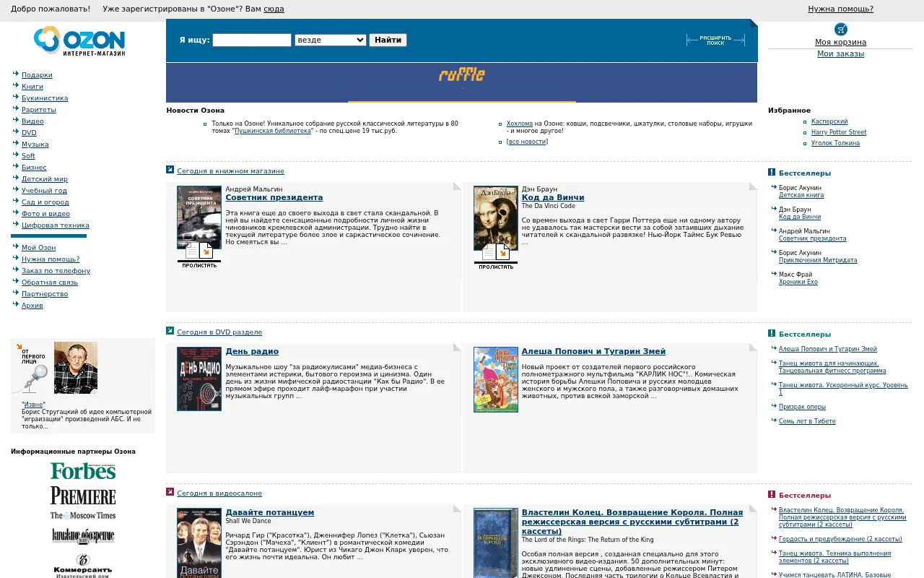The image size is (924, 578).
Task: Click the Коммерсантъ publisher logo
Action: (x=83, y=566)
